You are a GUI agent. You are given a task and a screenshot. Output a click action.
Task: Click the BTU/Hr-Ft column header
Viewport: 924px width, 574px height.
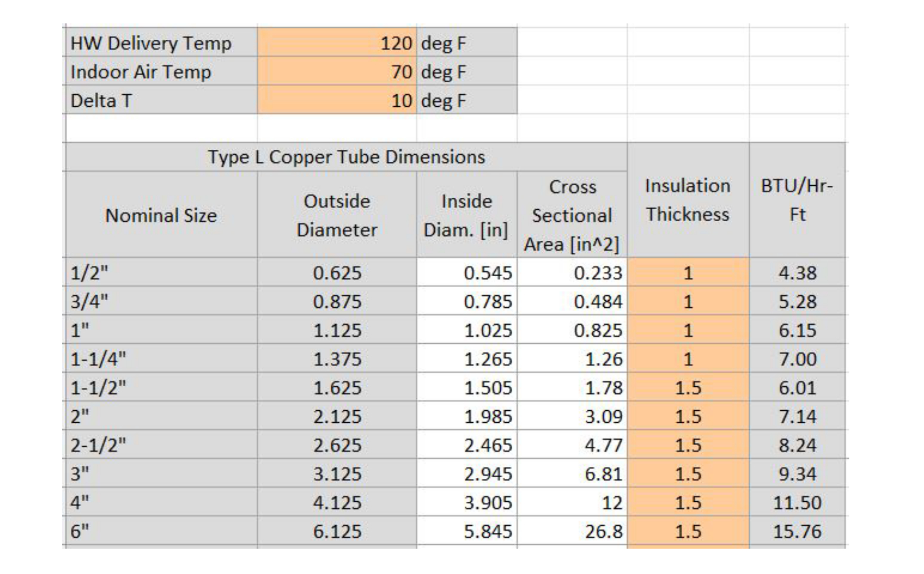(x=797, y=200)
